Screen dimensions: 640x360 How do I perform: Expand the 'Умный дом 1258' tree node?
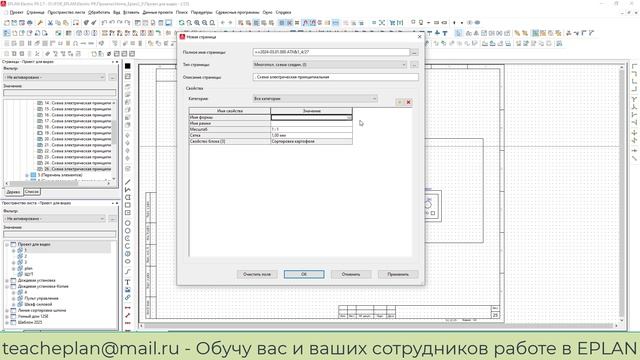7,316
